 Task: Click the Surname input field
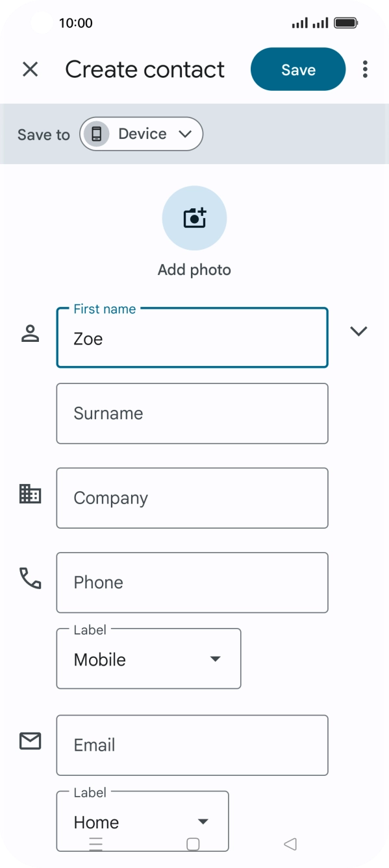192,413
